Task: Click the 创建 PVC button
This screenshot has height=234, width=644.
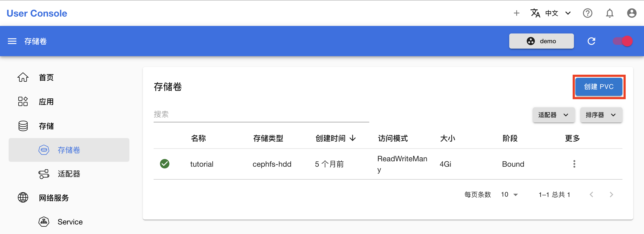Action: pyautogui.click(x=599, y=87)
